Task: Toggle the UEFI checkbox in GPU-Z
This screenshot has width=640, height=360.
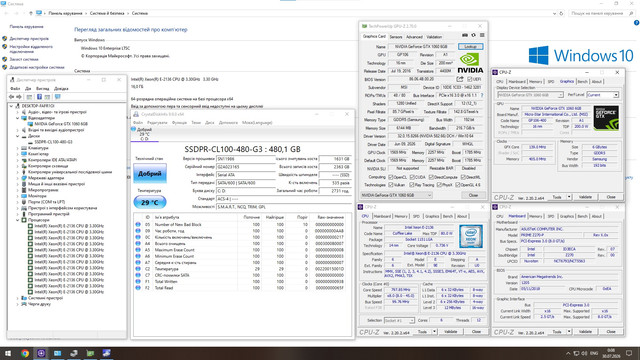Action: (469, 79)
